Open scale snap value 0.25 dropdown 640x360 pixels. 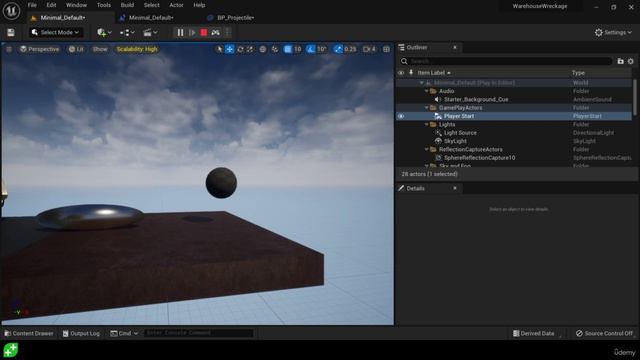pos(350,49)
